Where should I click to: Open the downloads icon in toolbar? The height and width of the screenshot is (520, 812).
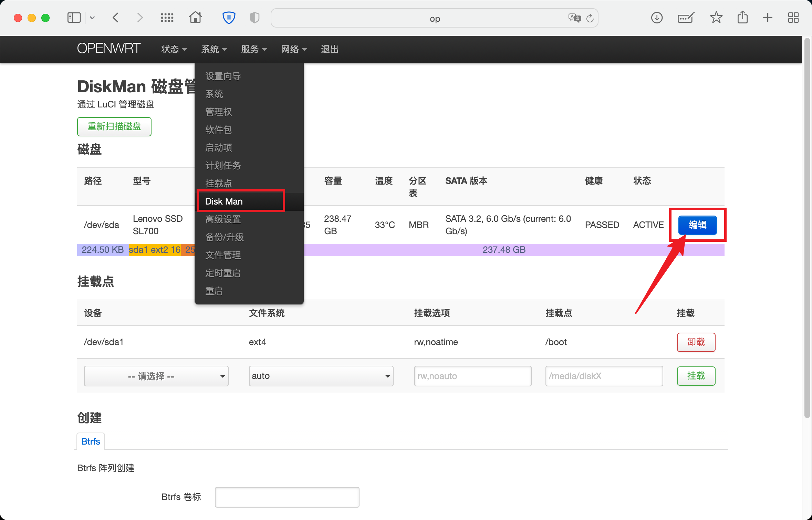click(x=657, y=18)
